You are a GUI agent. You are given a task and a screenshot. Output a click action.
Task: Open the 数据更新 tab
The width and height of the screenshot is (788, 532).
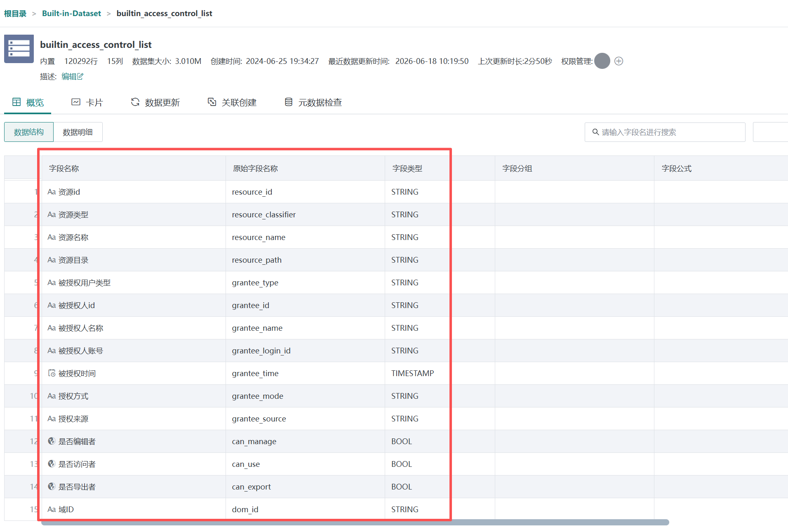point(155,102)
